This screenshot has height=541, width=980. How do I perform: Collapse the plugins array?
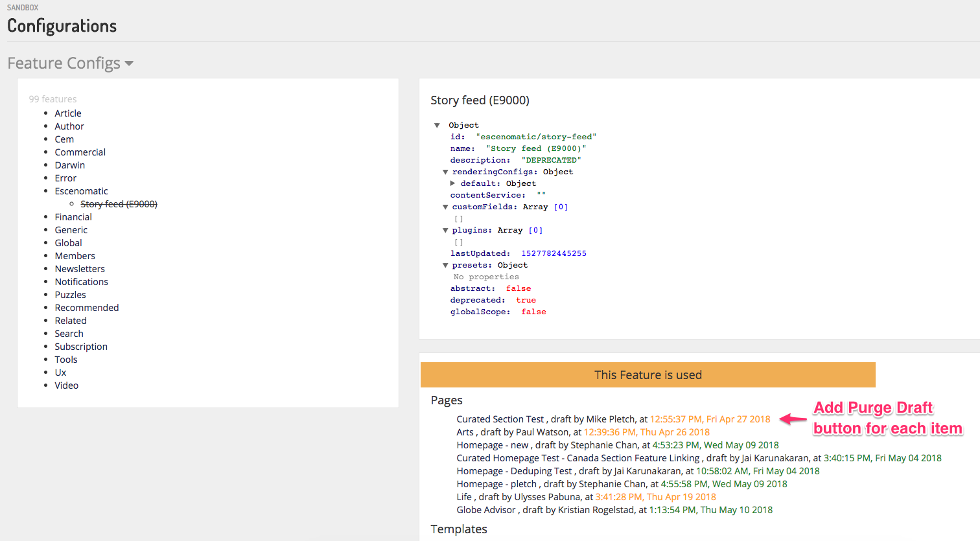coord(445,230)
